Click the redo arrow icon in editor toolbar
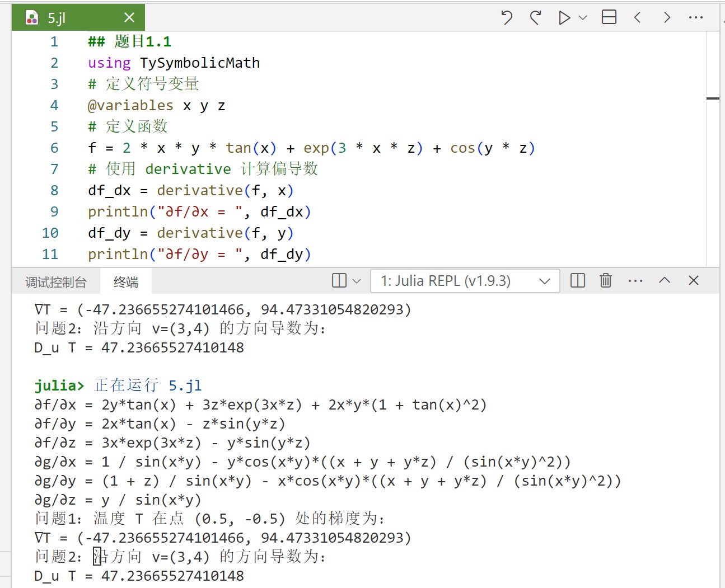725x588 pixels. 536,17
